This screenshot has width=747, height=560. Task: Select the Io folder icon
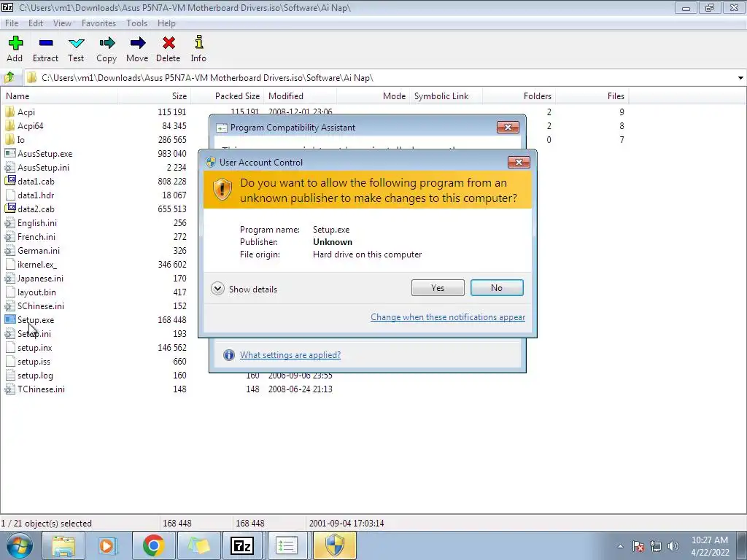(x=9, y=139)
